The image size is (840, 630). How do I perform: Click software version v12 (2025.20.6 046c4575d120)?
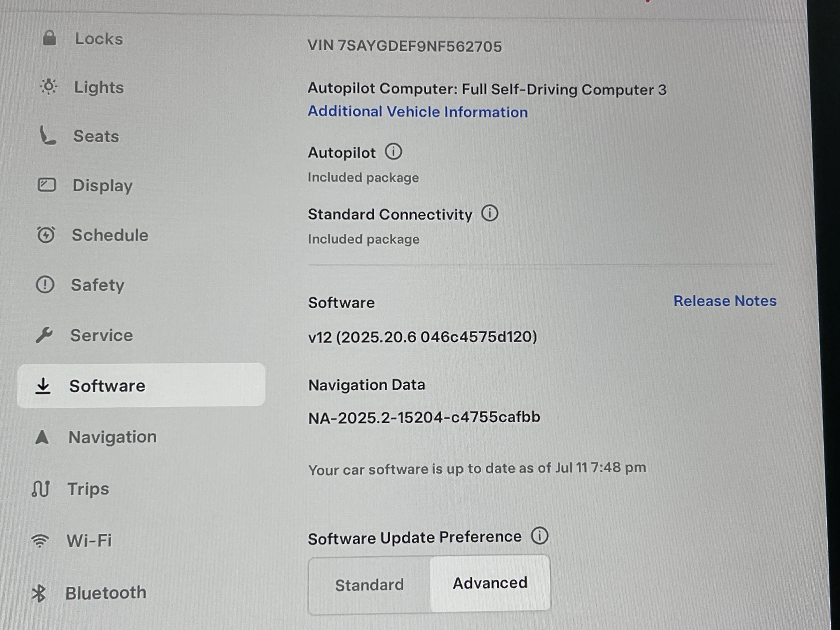click(x=423, y=337)
